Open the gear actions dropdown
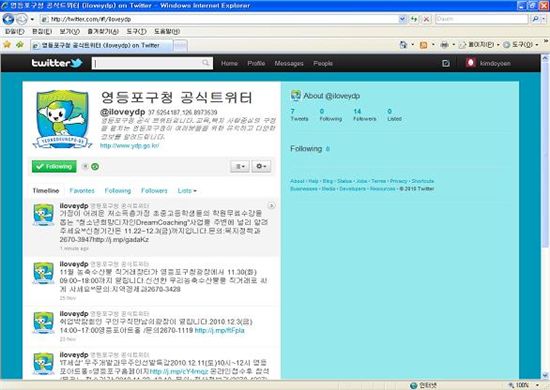Image resolution: width=550 pixels, height=390 pixels. coord(261,166)
